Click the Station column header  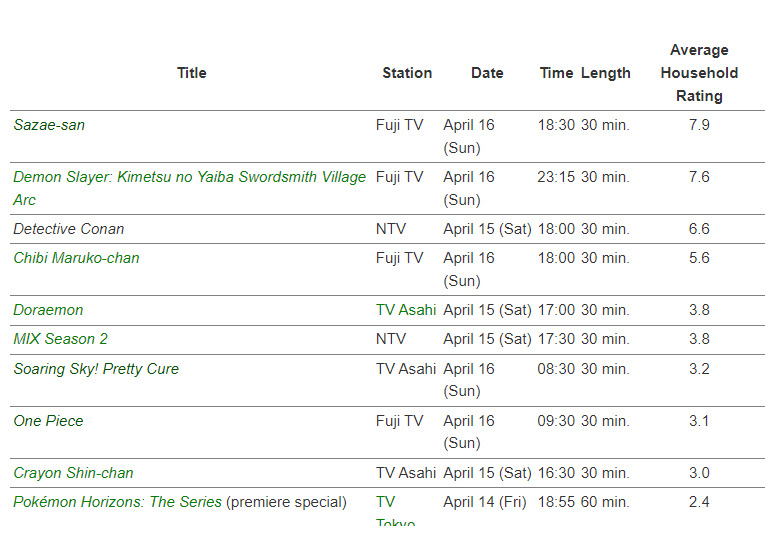(407, 73)
